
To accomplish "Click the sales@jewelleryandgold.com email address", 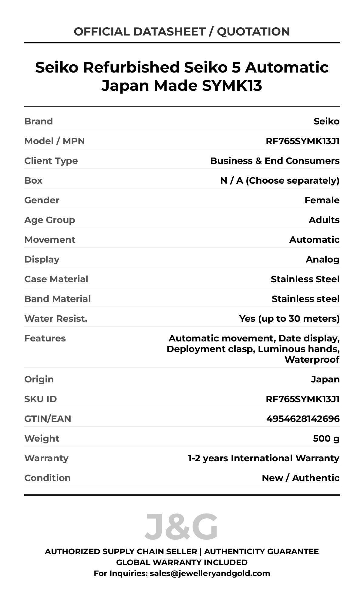I will 210,573.
